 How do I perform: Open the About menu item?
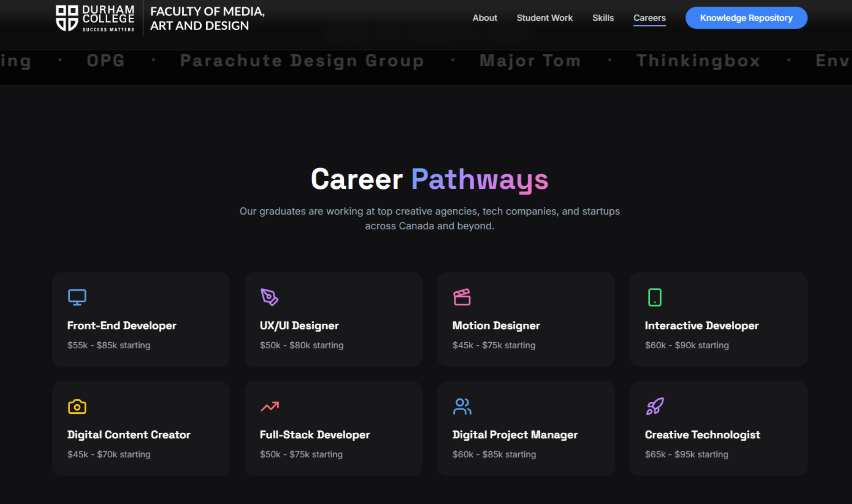[x=485, y=18]
